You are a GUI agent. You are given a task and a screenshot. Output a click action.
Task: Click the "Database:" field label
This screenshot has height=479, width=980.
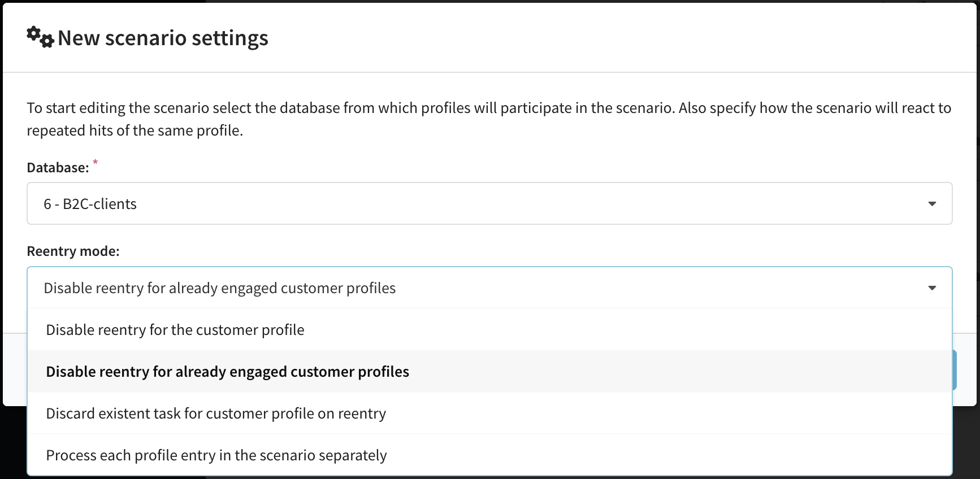click(58, 168)
